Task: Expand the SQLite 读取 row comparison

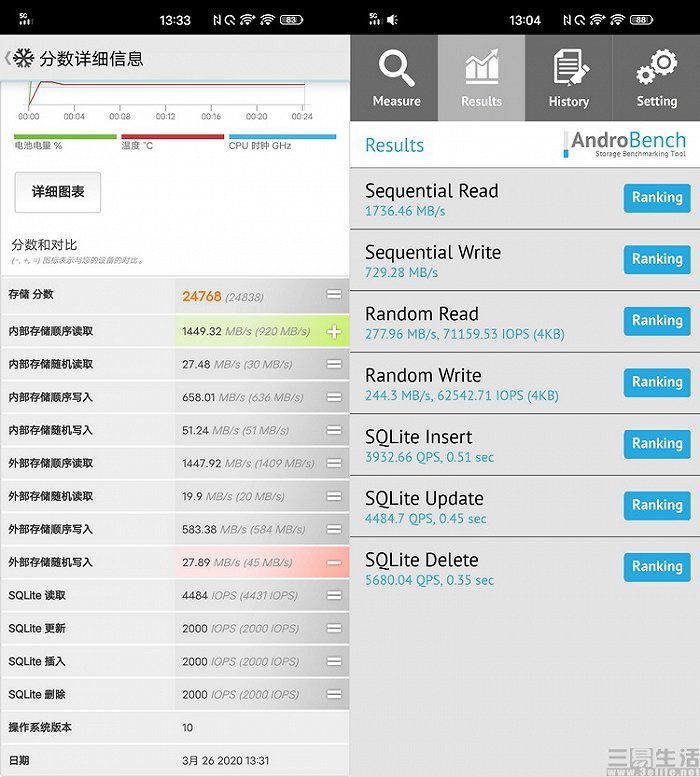Action: [x=334, y=596]
